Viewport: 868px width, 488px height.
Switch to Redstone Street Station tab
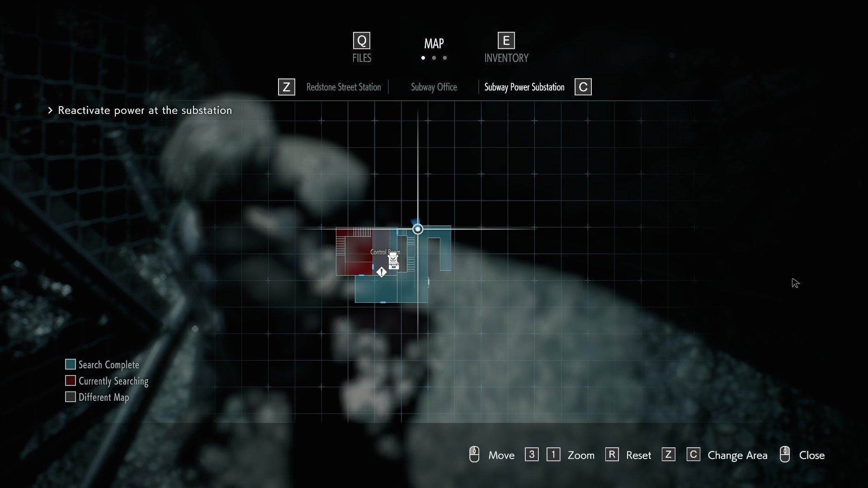(344, 87)
